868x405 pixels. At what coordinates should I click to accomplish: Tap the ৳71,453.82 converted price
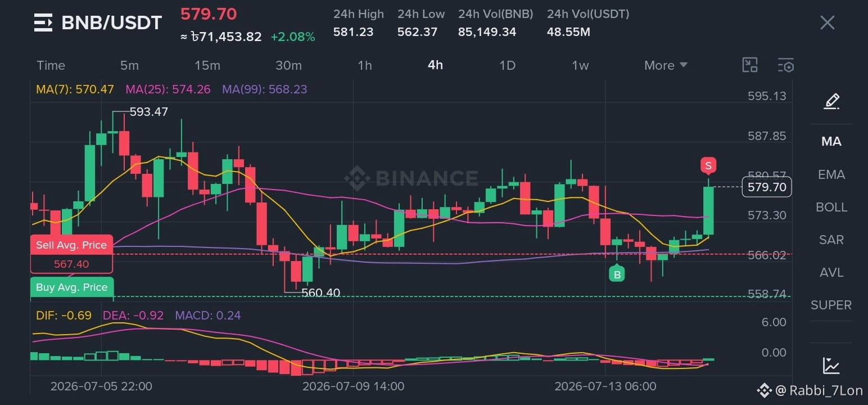coord(221,37)
